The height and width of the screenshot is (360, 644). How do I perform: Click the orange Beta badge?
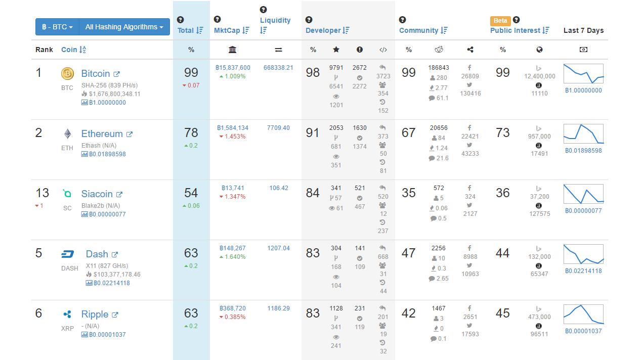[x=500, y=21]
